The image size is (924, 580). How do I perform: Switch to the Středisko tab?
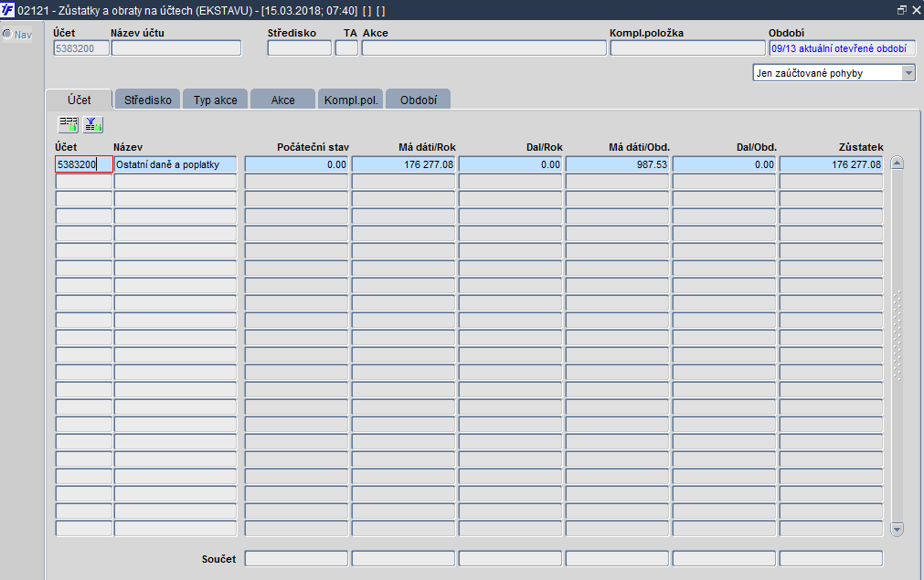147,100
